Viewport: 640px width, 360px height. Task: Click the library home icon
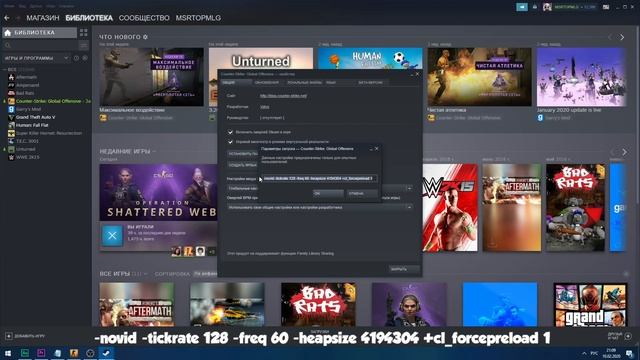(x=7, y=33)
